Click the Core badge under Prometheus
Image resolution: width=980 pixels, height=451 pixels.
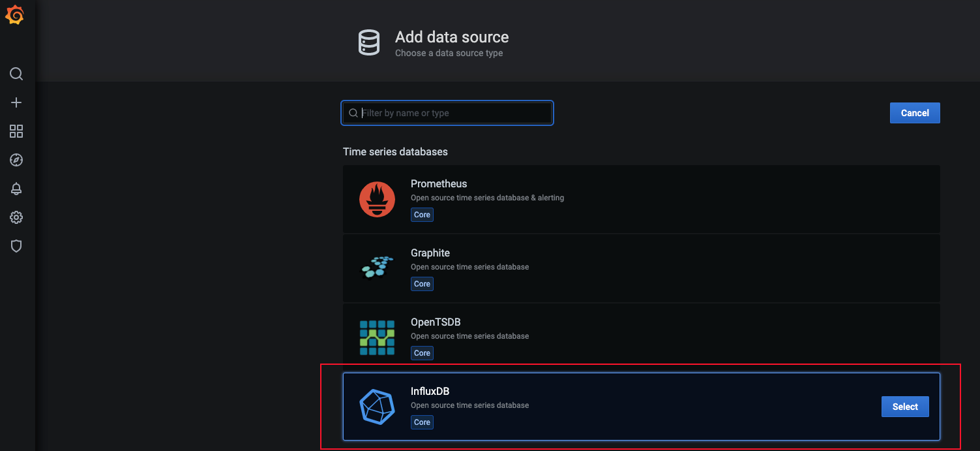pyautogui.click(x=422, y=215)
